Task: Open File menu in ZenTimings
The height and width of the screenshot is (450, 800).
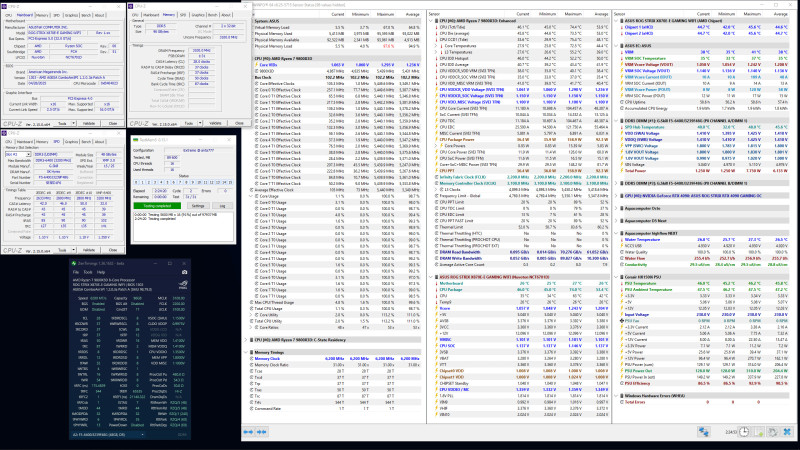Action: point(76,272)
